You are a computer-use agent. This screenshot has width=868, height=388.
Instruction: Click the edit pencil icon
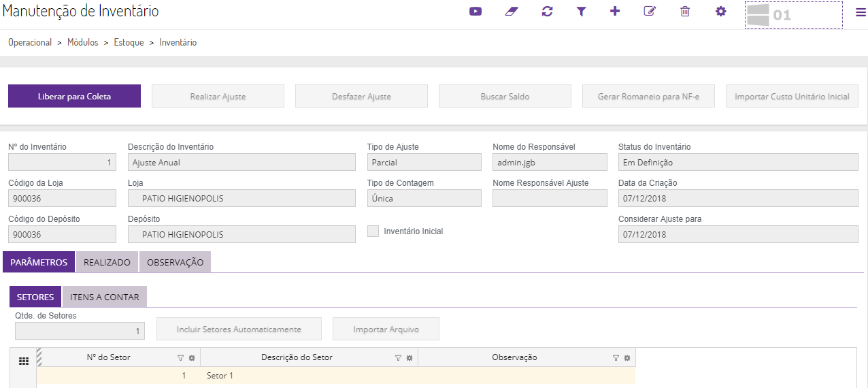[650, 12]
